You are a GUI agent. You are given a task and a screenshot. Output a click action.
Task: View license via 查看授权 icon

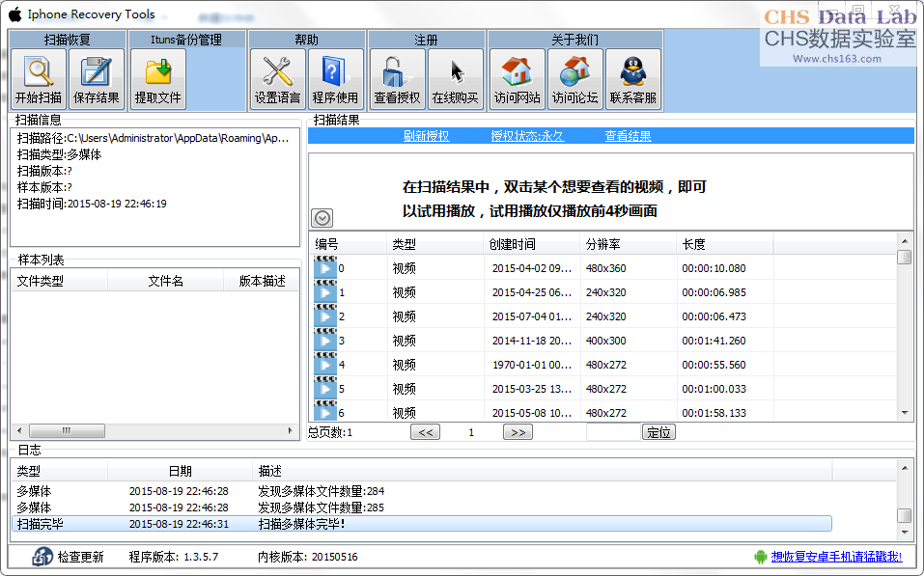[397, 79]
